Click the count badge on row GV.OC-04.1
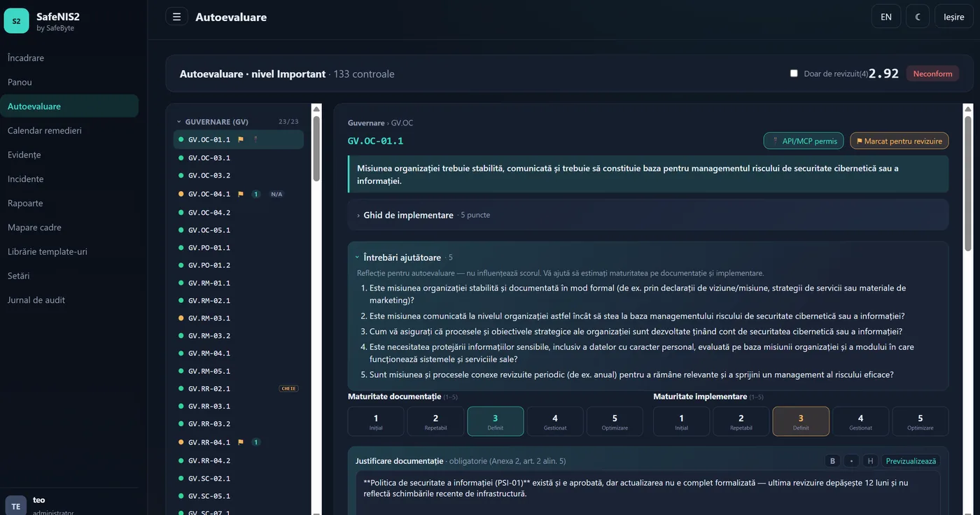This screenshot has width=980, height=515. pos(256,194)
